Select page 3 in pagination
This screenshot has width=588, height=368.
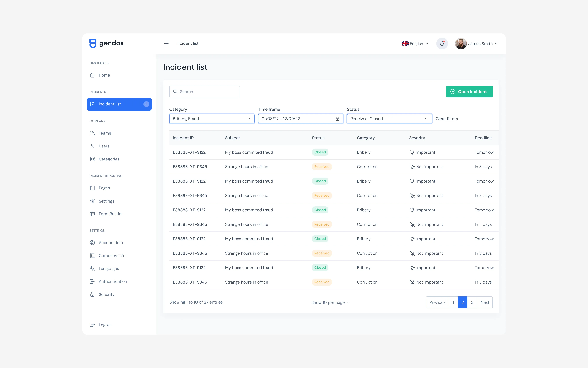[472, 302]
